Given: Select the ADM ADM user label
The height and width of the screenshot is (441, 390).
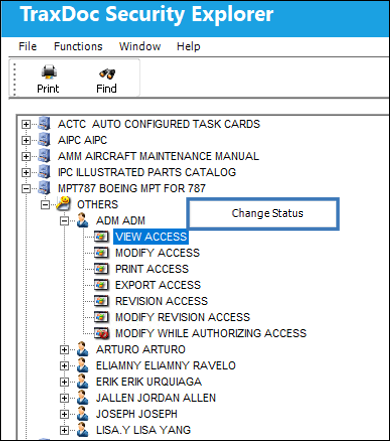Looking at the screenshot, I should tap(121, 221).
